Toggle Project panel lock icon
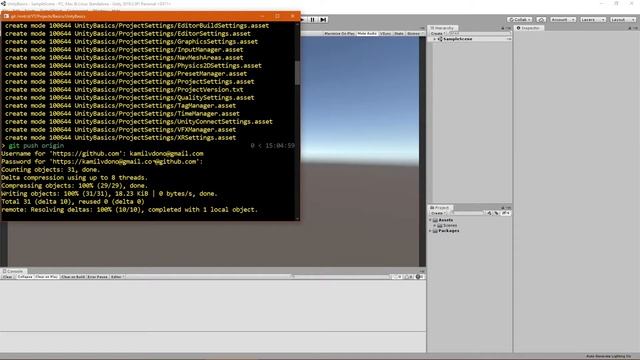This screenshot has height=360, width=640. coord(503,208)
